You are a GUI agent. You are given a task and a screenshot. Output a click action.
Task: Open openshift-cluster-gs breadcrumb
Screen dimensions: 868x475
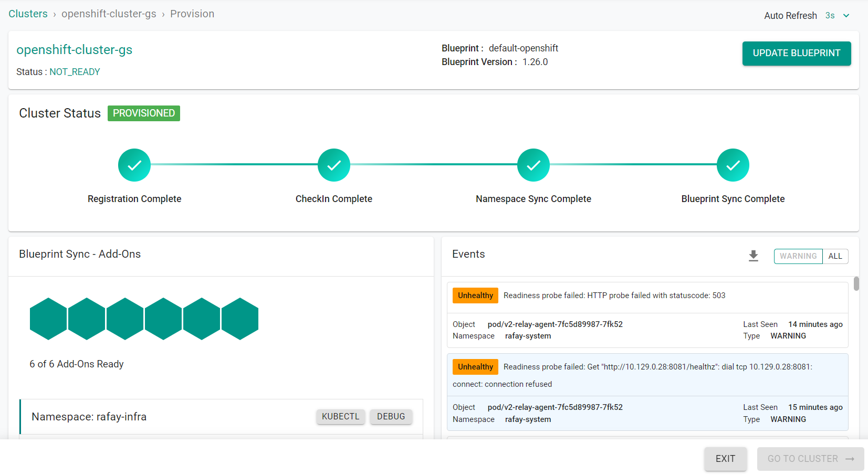(x=109, y=14)
